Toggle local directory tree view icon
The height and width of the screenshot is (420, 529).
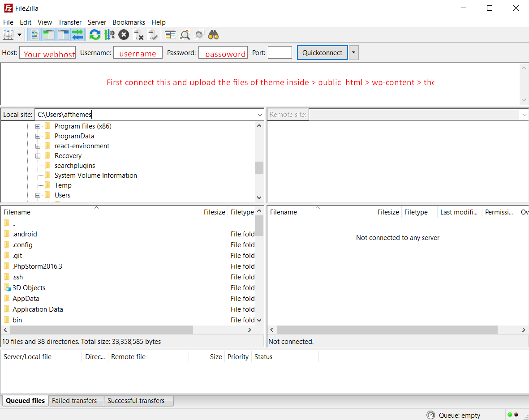click(48, 35)
